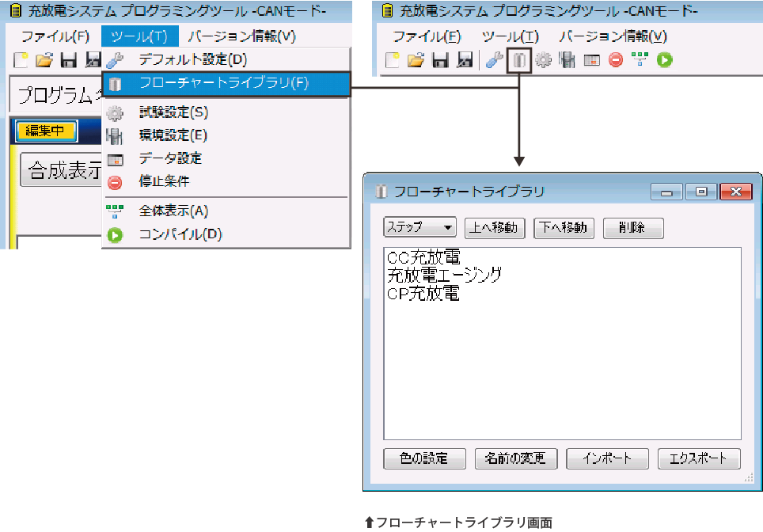The height and width of the screenshot is (532, 763).
Task: Click 上へ移動 button
Action: coord(495,228)
